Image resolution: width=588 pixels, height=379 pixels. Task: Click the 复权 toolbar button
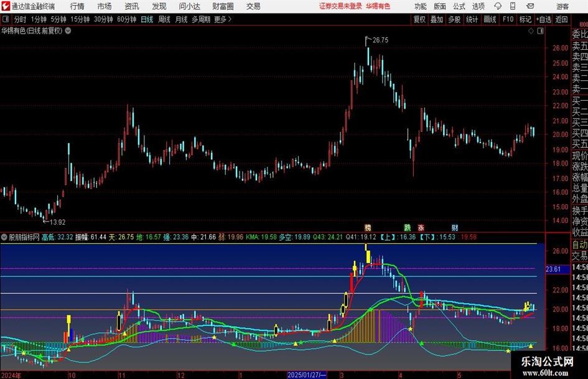click(419, 19)
